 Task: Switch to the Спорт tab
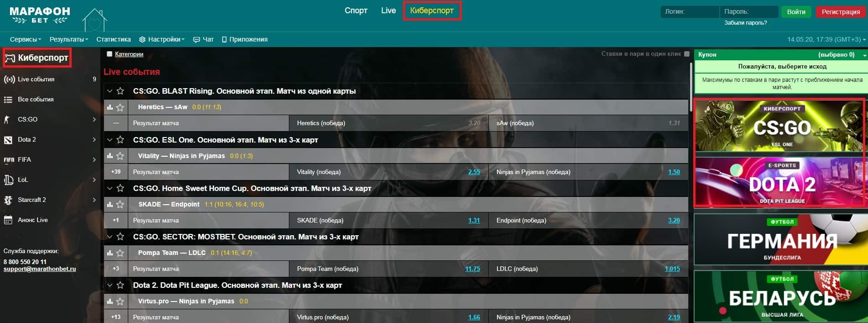pyautogui.click(x=356, y=11)
